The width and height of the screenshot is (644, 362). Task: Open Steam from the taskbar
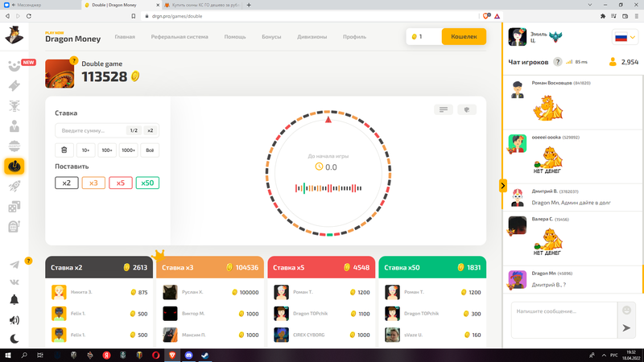204,355
